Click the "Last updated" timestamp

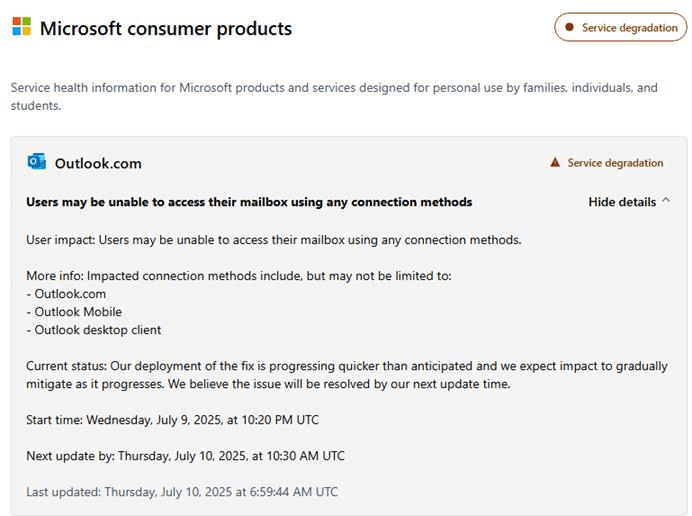[x=182, y=492]
